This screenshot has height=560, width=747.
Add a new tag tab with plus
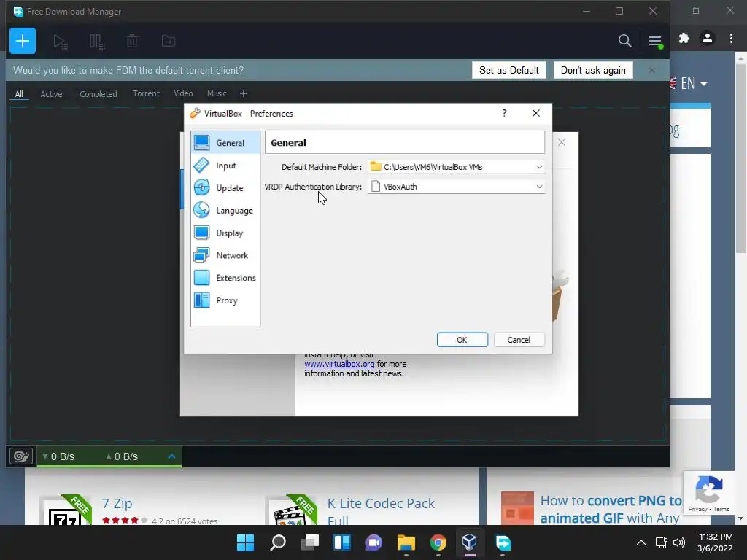[x=244, y=93]
